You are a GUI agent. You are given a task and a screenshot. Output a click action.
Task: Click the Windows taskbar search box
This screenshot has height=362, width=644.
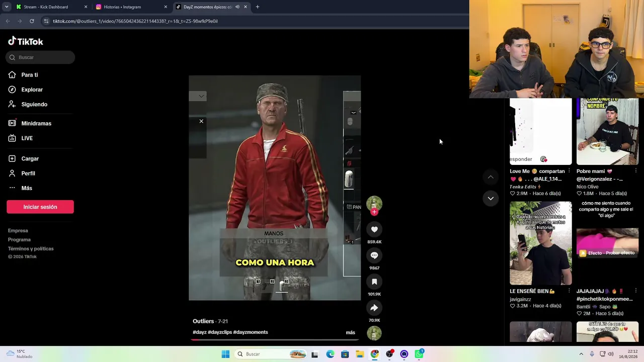271,354
